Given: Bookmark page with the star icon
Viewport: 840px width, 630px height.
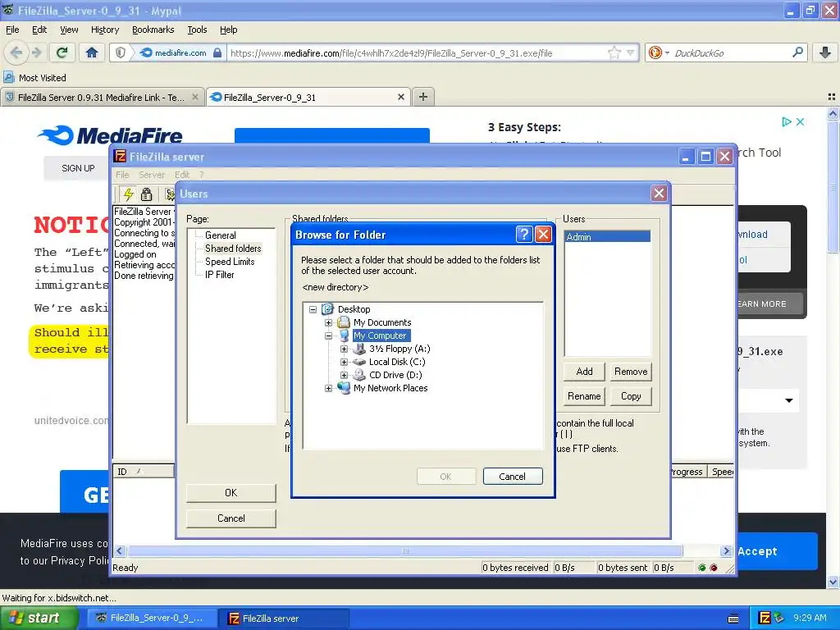Looking at the screenshot, I should pos(614,52).
